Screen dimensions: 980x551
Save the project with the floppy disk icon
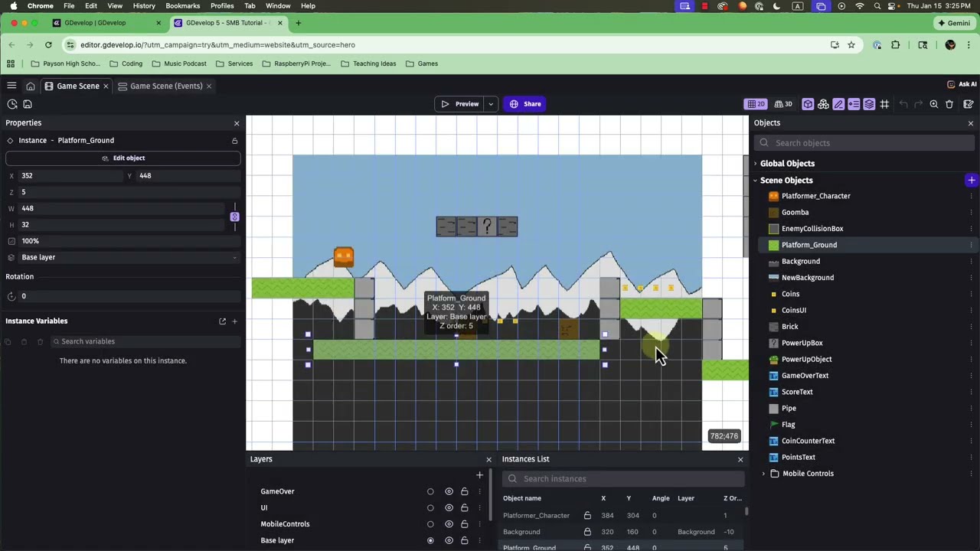28,104
